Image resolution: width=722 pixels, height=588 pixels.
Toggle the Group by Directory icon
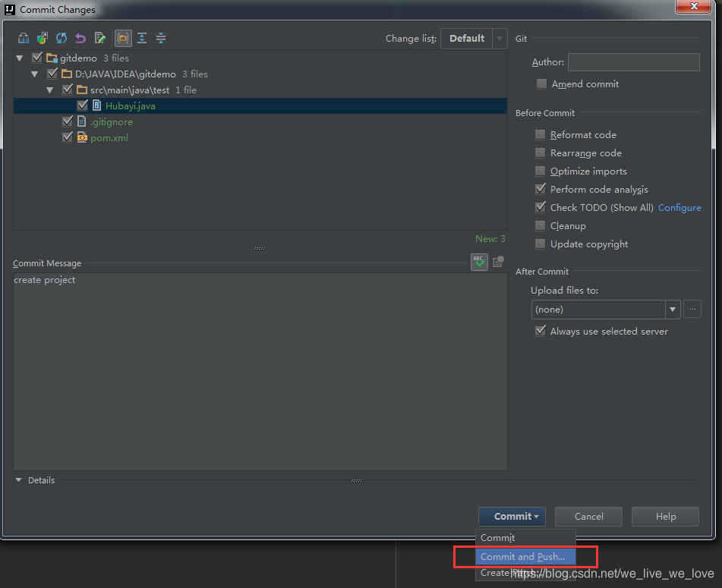click(x=123, y=38)
